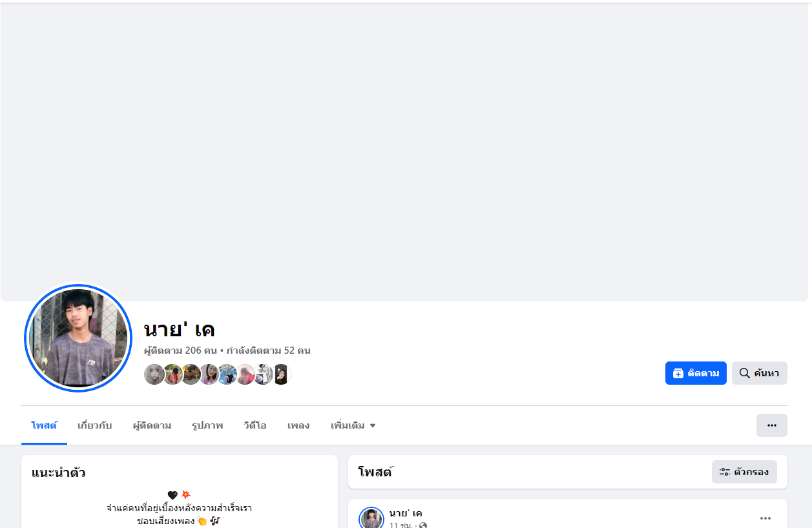The height and width of the screenshot is (528, 812).
Task: Switch to the ผู้ติดตาม tab
Action: coord(152,425)
